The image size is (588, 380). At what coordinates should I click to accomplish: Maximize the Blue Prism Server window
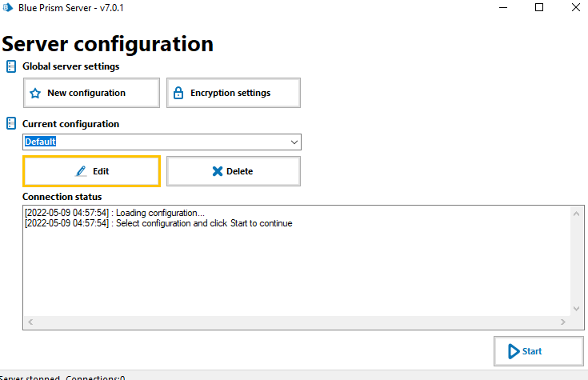(538, 8)
